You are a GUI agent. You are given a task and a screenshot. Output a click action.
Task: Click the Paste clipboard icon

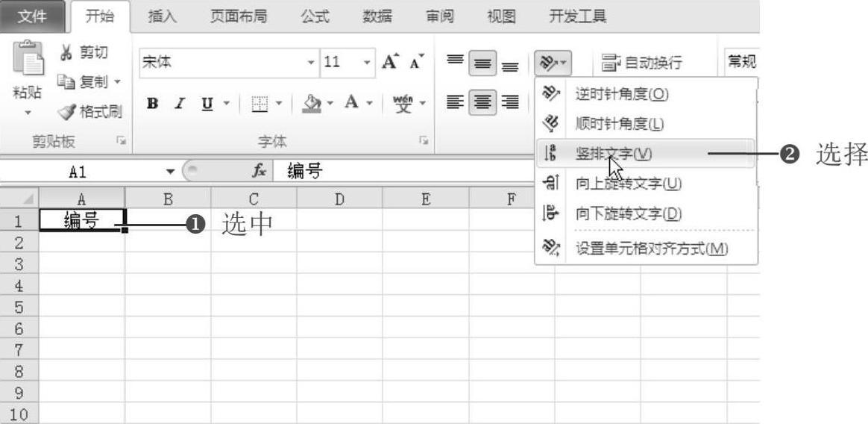(29, 59)
